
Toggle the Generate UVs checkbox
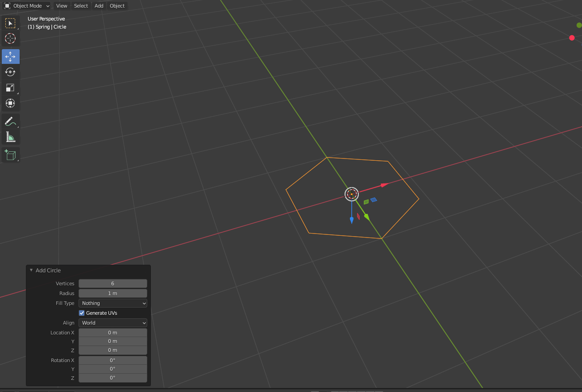point(82,313)
